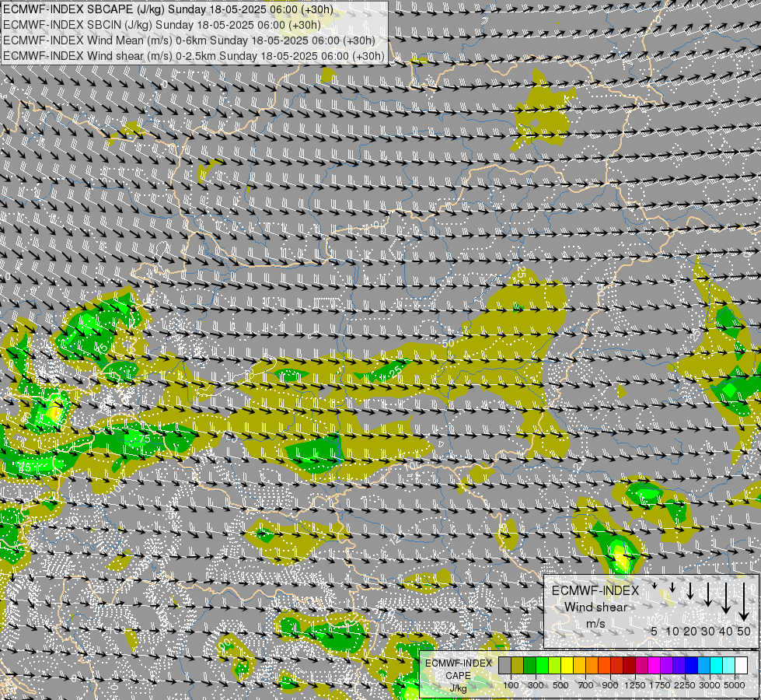The width and height of the screenshot is (761, 700).
Task: Select the olive CAPE legend swatch
Action: (518, 666)
